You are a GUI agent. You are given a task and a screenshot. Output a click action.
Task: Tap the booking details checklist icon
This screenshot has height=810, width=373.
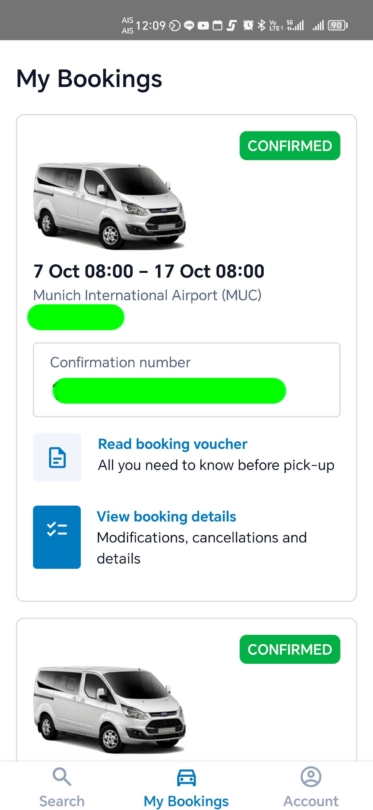point(57,537)
